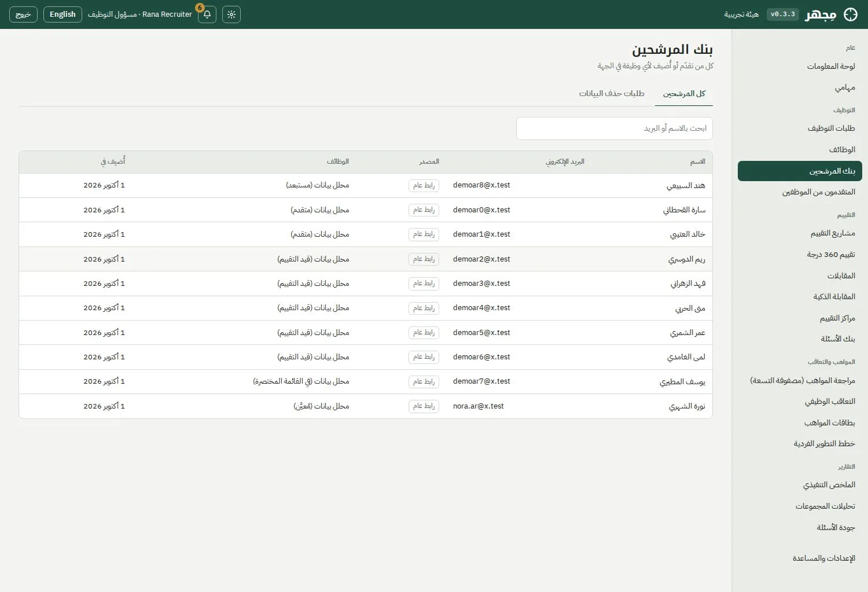Click email demoar2@x.test
Viewport: 868px width, 592px height.
(x=481, y=259)
